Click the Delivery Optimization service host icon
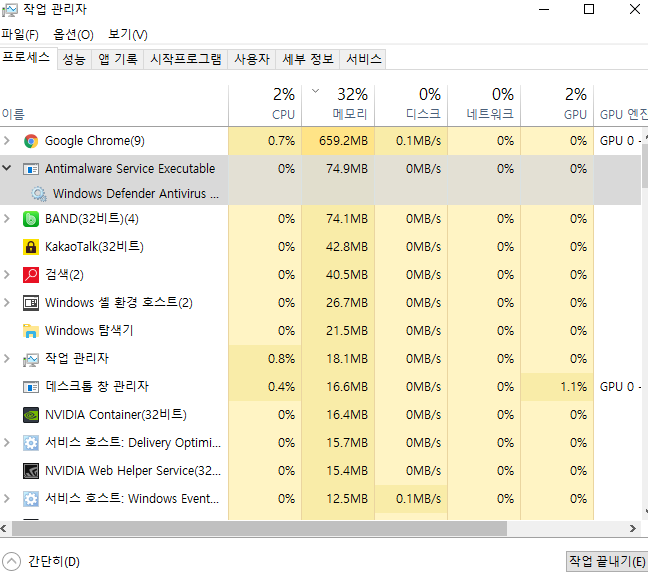This screenshot has height=586, width=648. (x=31, y=443)
